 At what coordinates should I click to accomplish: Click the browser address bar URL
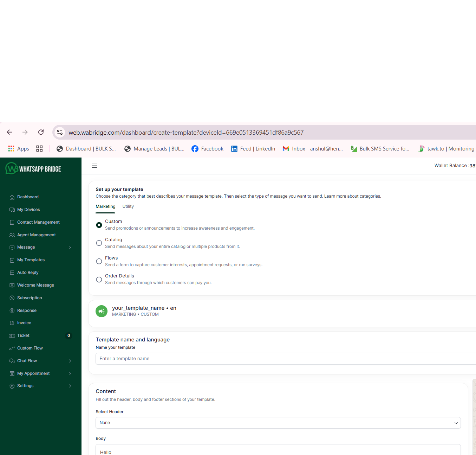coord(186,133)
